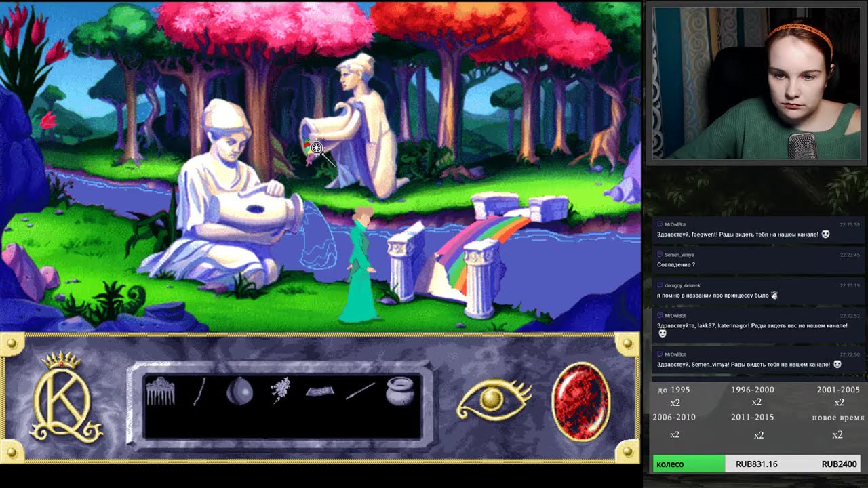Click Twitch icon on the 22:23:59 MrOwlBot message
The image size is (868, 488).
click(x=660, y=224)
